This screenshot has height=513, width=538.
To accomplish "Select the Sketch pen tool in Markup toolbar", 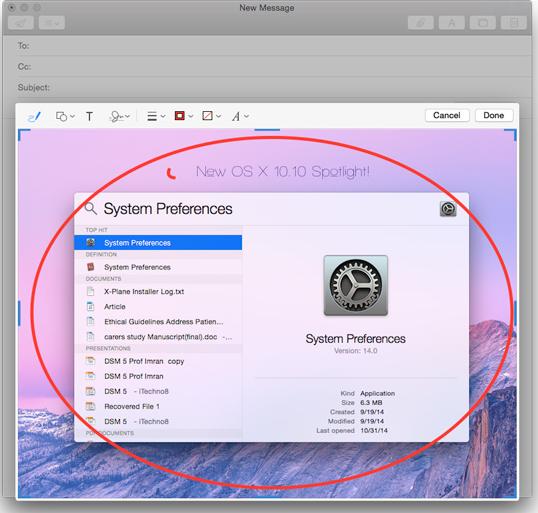I will pos(34,117).
